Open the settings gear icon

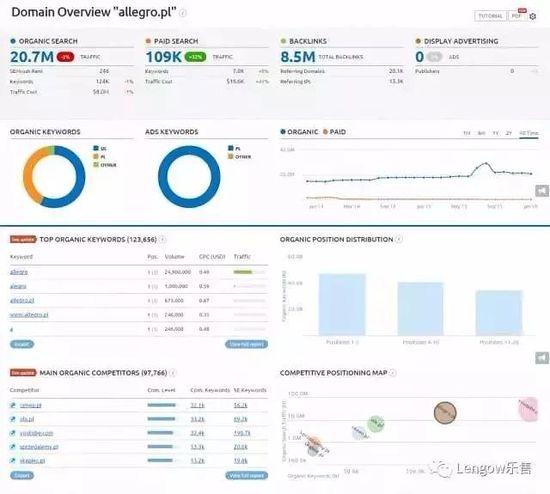532,16
